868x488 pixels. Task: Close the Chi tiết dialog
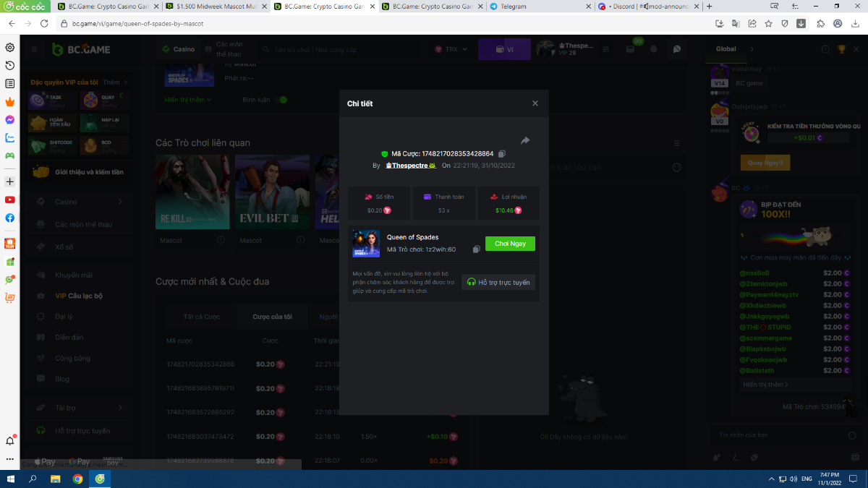coord(535,103)
